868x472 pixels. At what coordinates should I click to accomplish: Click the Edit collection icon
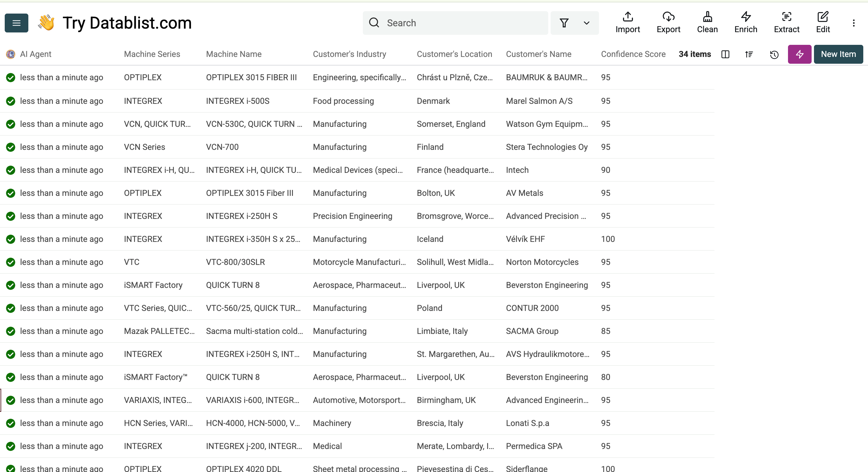823,22
